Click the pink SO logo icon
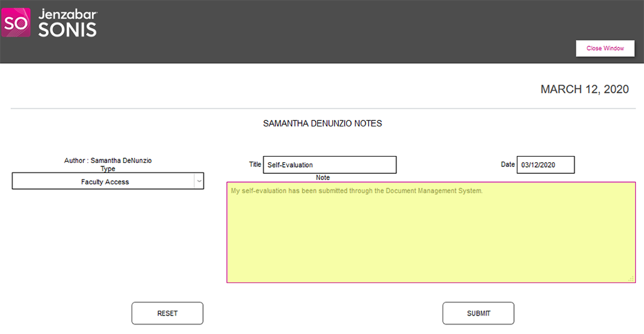This screenshot has height=334, width=644. (17, 23)
